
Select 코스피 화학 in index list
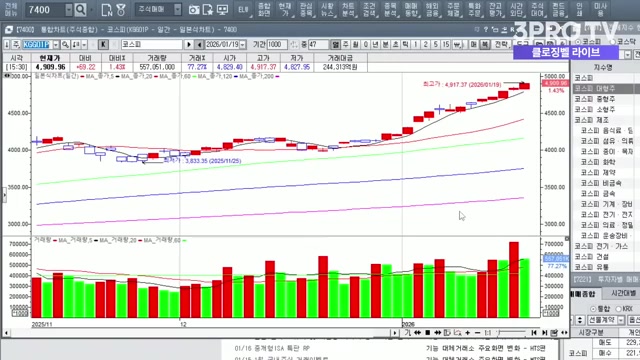point(603,162)
